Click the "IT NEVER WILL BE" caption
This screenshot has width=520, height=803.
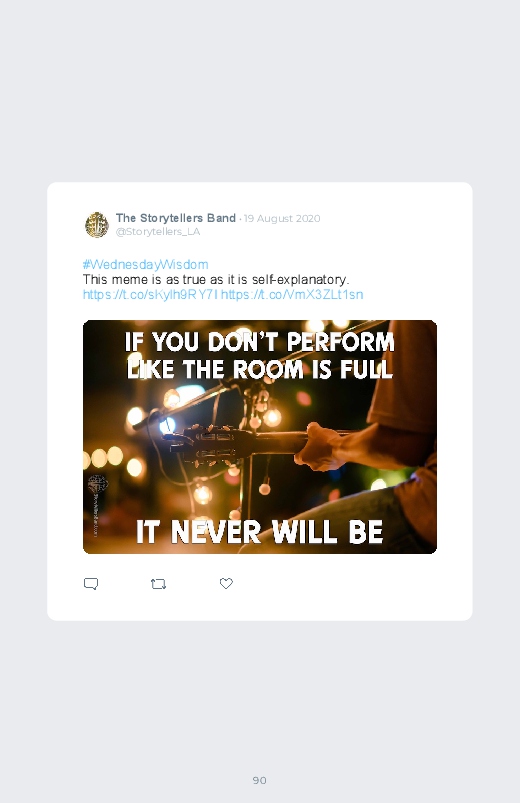click(x=260, y=532)
